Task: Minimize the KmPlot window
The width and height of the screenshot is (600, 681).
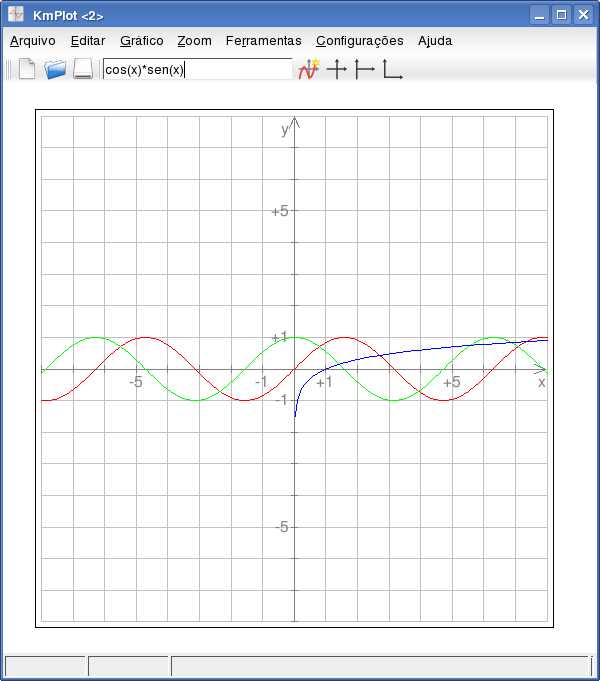Action: 540,15
